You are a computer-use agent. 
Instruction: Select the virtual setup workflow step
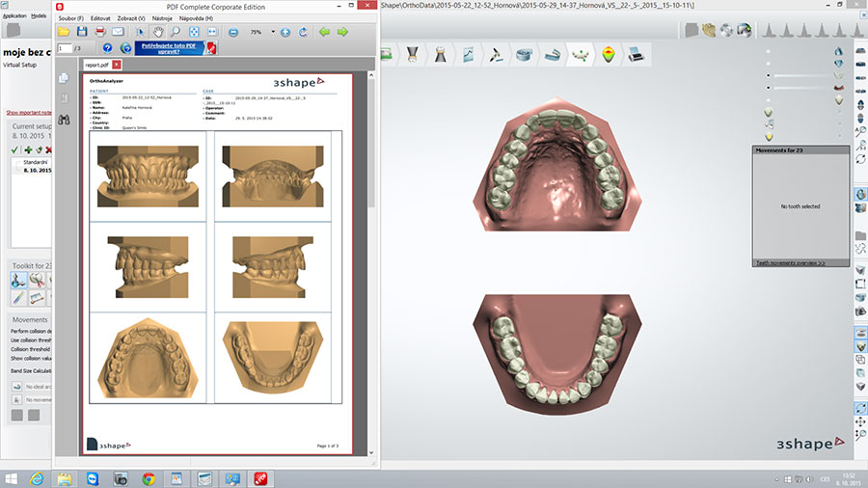click(580, 54)
